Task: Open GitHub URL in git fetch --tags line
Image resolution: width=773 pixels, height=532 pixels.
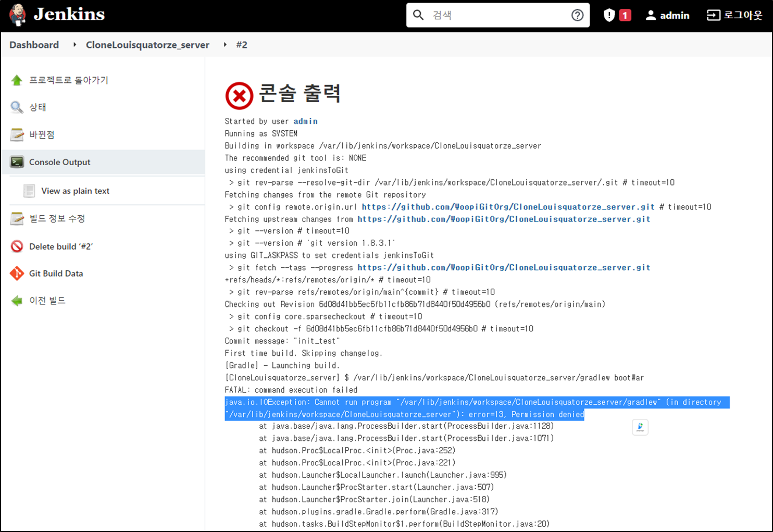Action: pyautogui.click(x=504, y=267)
